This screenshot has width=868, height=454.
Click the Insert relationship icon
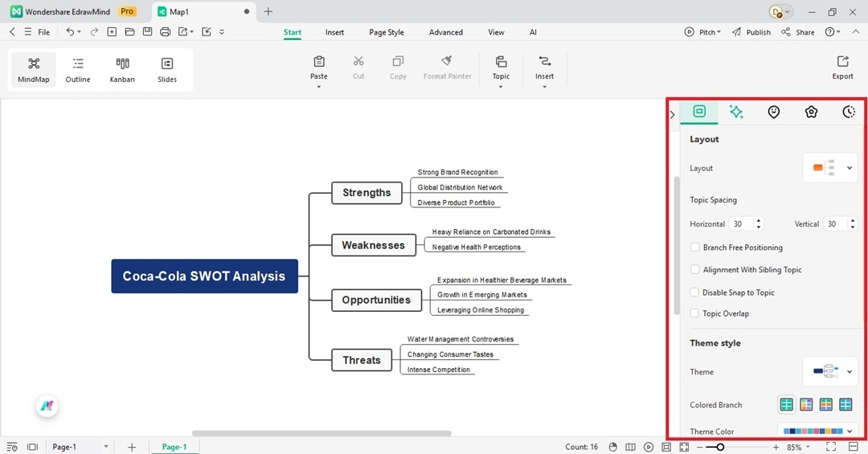coord(545,61)
